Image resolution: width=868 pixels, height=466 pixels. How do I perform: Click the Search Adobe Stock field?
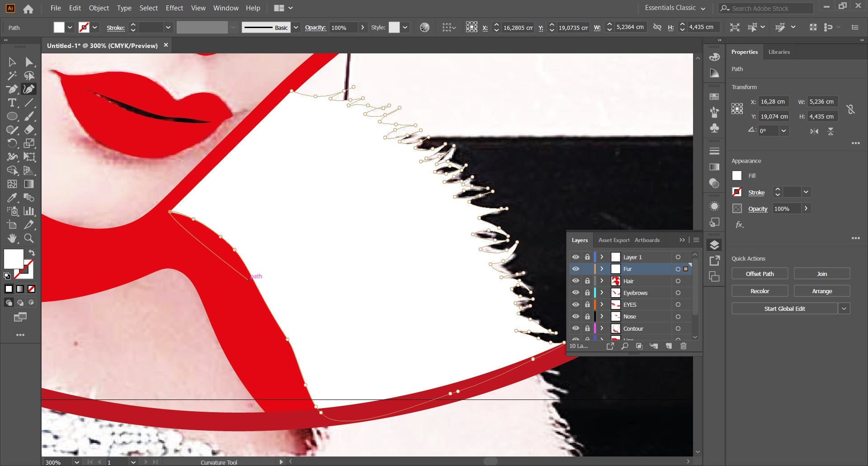click(x=766, y=8)
